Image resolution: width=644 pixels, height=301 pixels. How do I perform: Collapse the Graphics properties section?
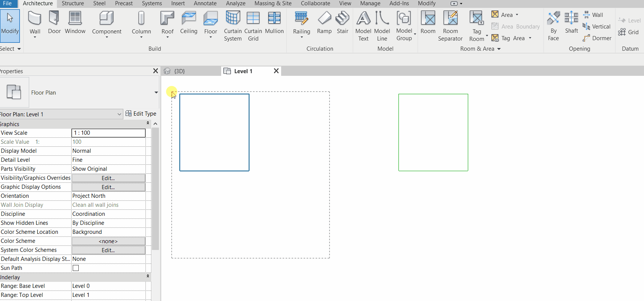148,123
